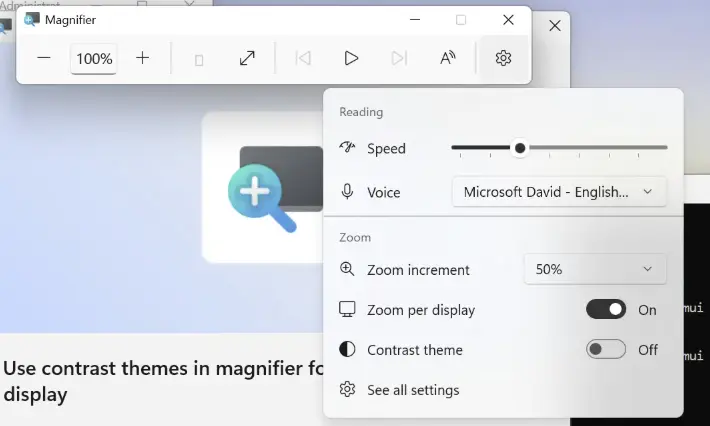Click the Magnifier app icon in title bar
The image size is (710, 426).
coord(32,20)
